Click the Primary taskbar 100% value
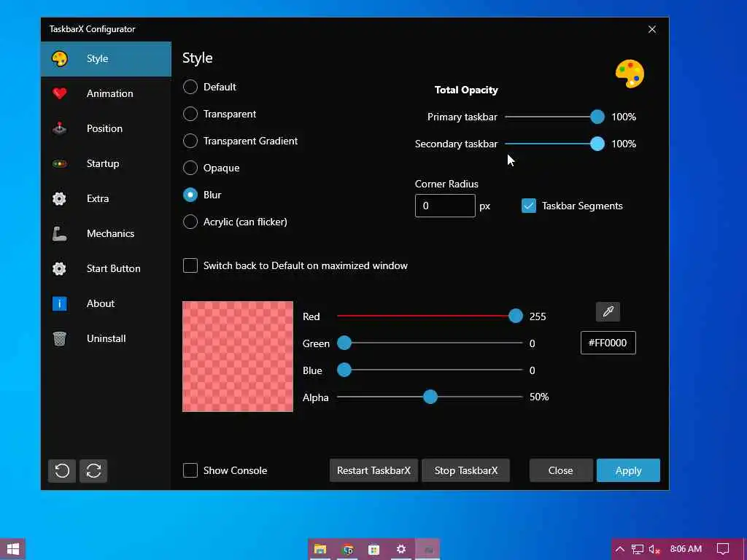Screen dimensions: 747x560 624,117
